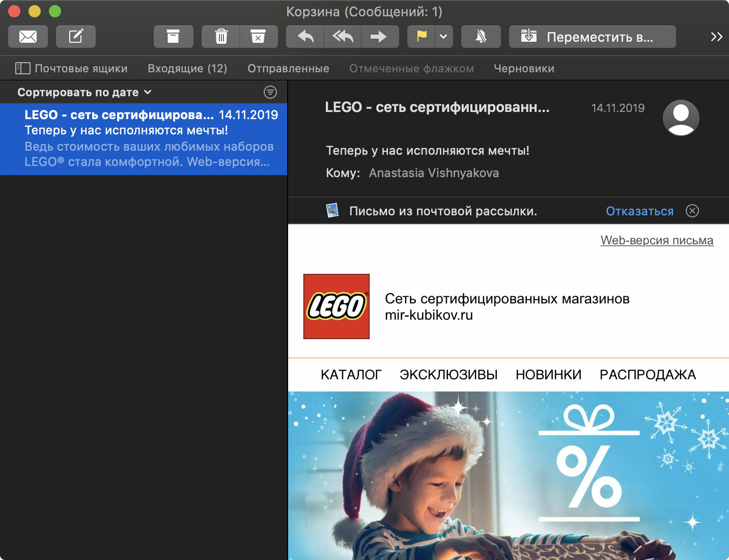Click the message date 14.11.2019 in header
Image resolution: width=729 pixels, height=560 pixels.
[618, 108]
